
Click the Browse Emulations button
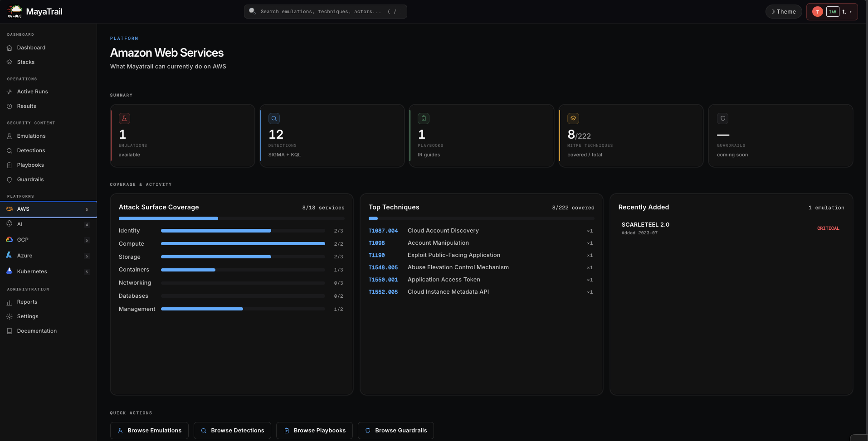click(150, 431)
